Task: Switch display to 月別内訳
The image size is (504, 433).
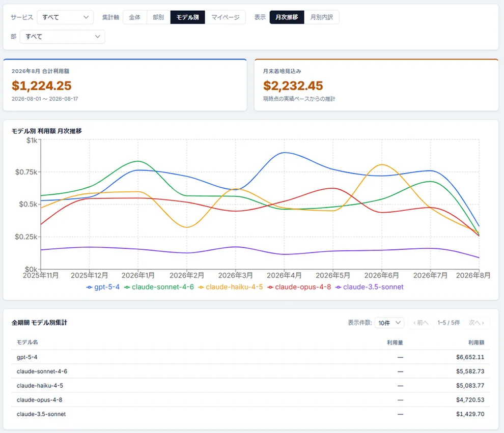Action: click(x=321, y=17)
